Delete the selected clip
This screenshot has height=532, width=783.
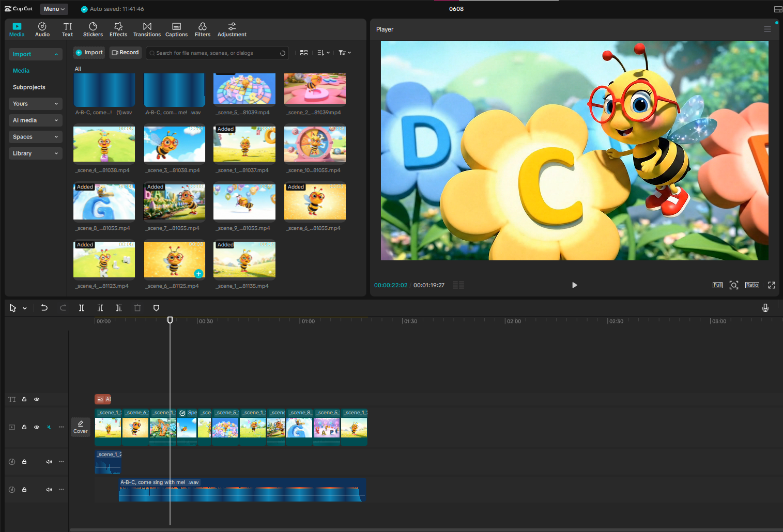(x=137, y=308)
